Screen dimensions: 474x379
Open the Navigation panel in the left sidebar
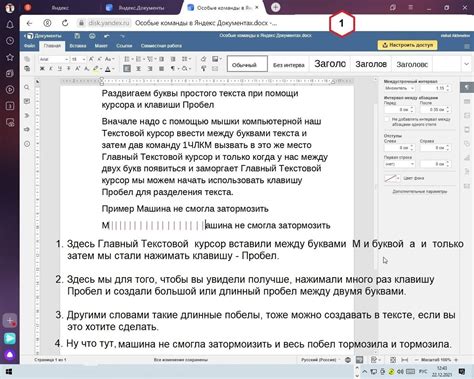click(27, 115)
